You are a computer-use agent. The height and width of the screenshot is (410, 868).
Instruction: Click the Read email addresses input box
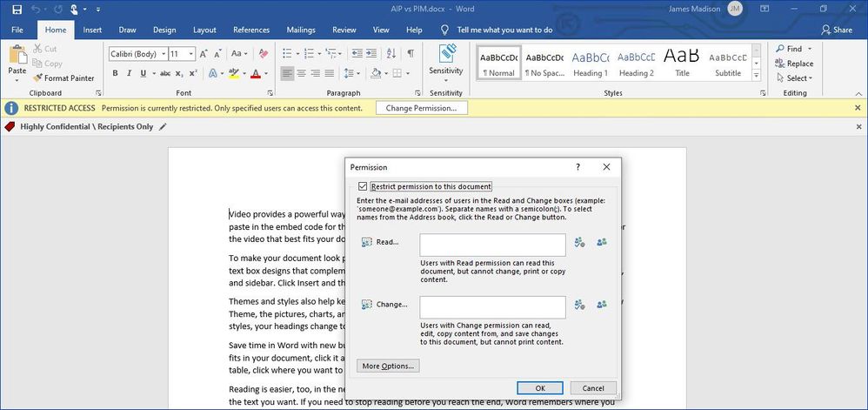click(492, 245)
